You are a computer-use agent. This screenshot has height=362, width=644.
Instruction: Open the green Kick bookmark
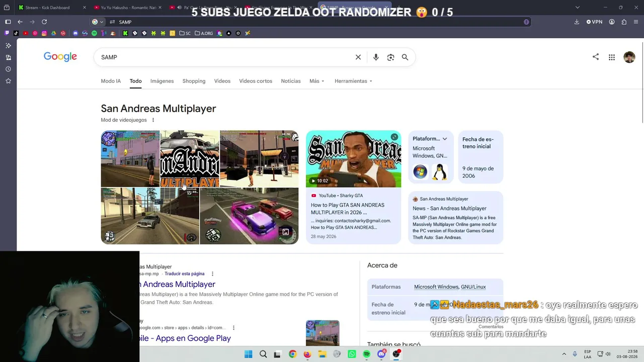(125, 33)
